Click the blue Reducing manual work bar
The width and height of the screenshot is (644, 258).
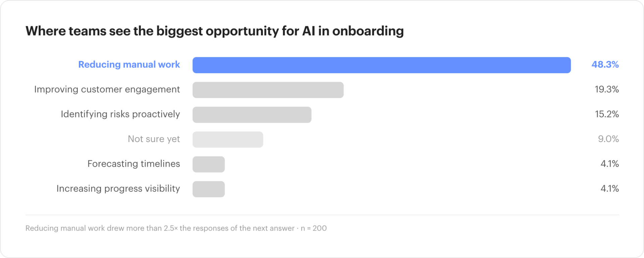(x=381, y=65)
